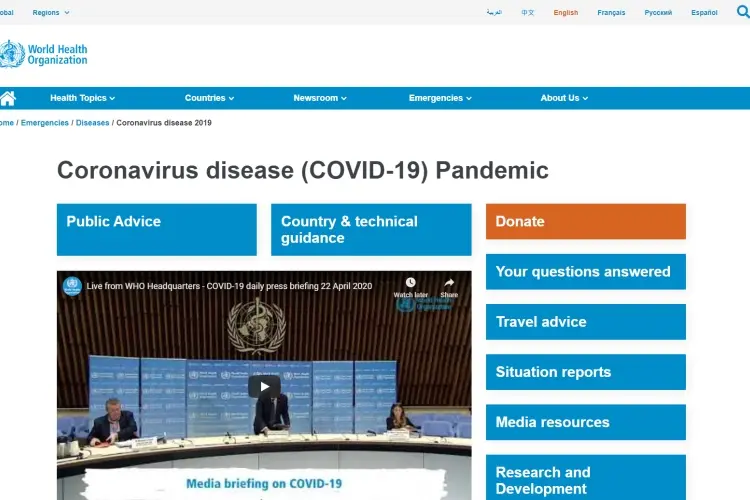Image resolution: width=750 pixels, height=500 pixels.
Task: Go to the home icon in navigation bar
Action: 8,98
